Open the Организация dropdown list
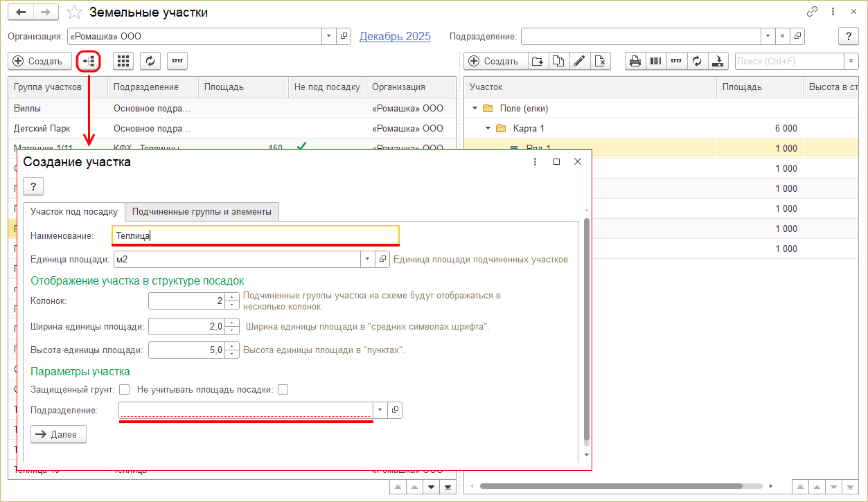This screenshot has width=868, height=502. click(x=328, y=36)
